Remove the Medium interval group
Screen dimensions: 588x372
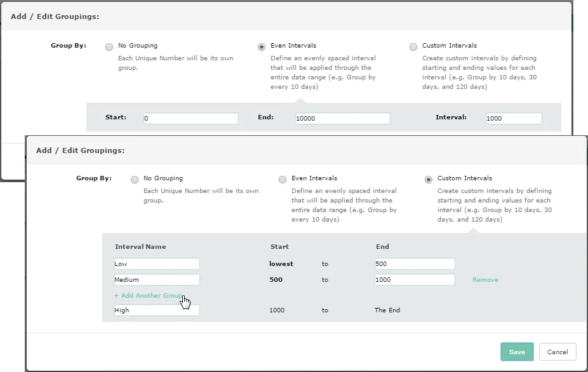pos(485,280)
